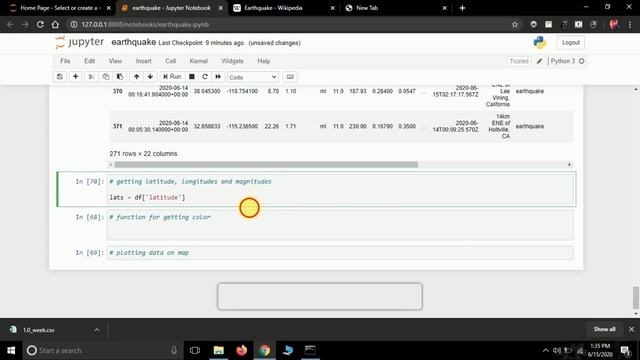Click the Python kernel logo icon
Image resolution: width=640 pixels, height=360 pixels.
tap(540, 42)
